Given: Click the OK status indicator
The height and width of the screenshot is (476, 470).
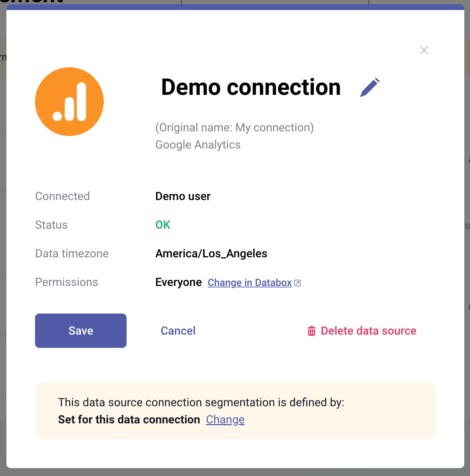Looking at the screenshot, I should (163, 225).
